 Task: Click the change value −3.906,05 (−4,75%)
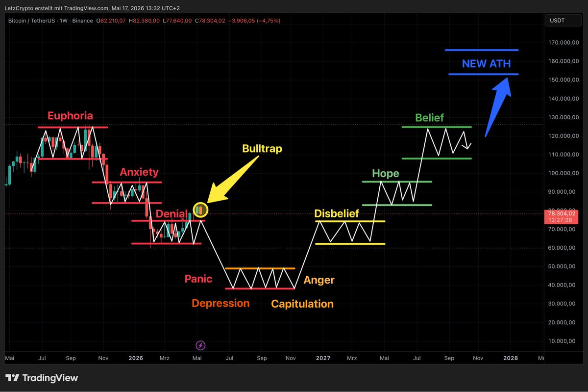[x=254, y=21]
